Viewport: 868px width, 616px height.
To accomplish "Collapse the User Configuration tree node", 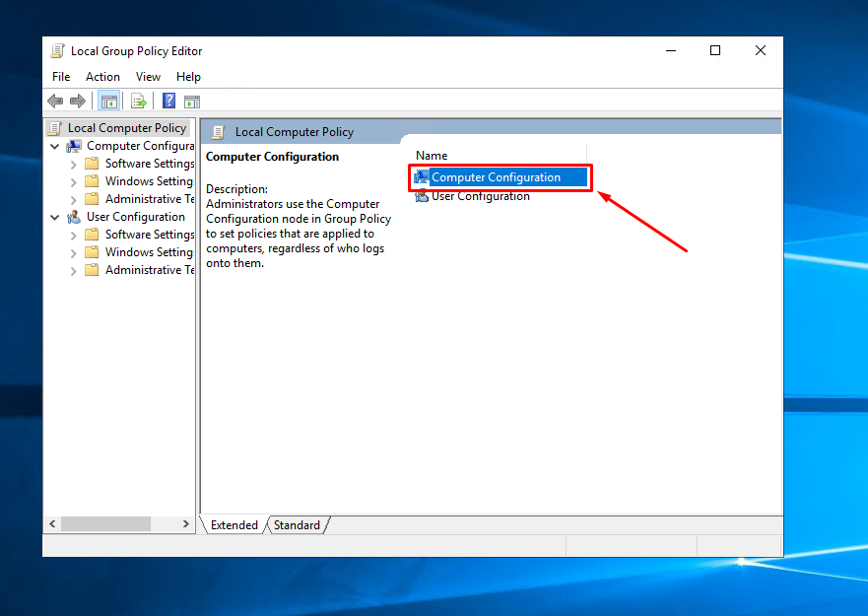I will point(55,218).
